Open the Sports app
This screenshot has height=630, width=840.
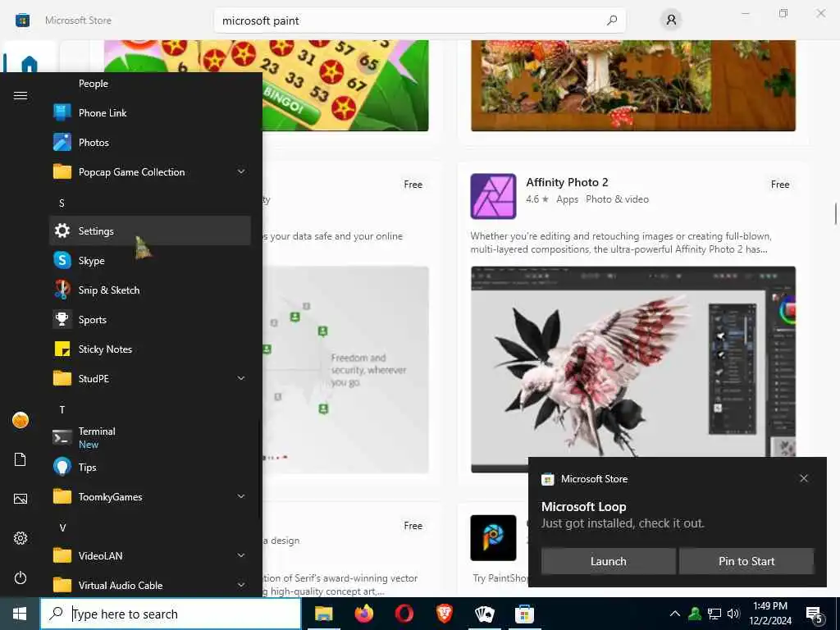coord(149,320)
